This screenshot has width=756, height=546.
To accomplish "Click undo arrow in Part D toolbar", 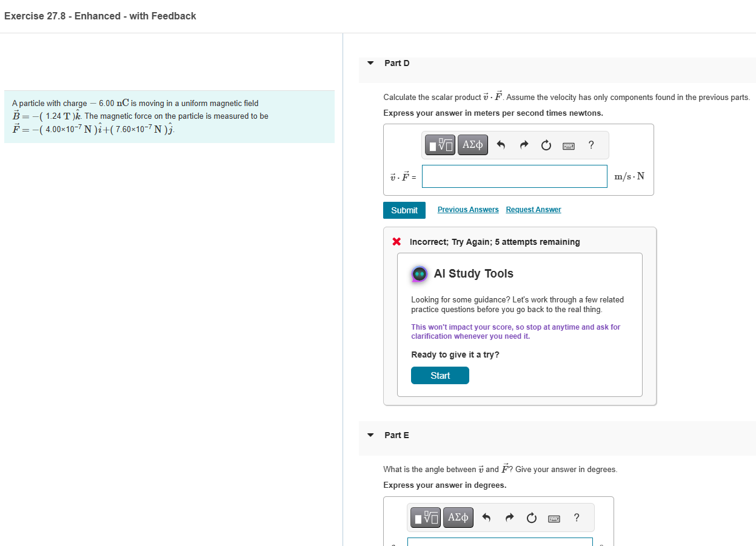I will 501,145.
